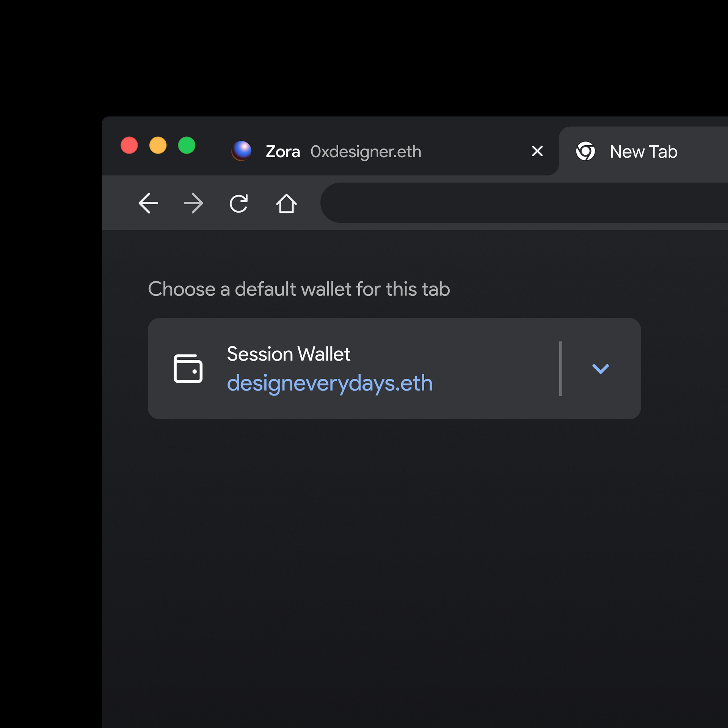
Task: Close the Zora tab with the X
Action: pos(537,151)
